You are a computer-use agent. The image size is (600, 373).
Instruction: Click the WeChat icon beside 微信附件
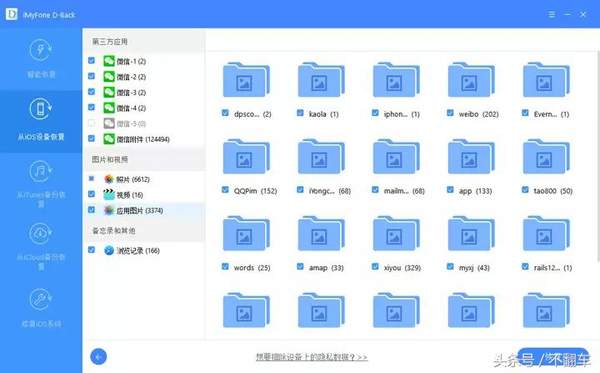(x=109, y=139)
